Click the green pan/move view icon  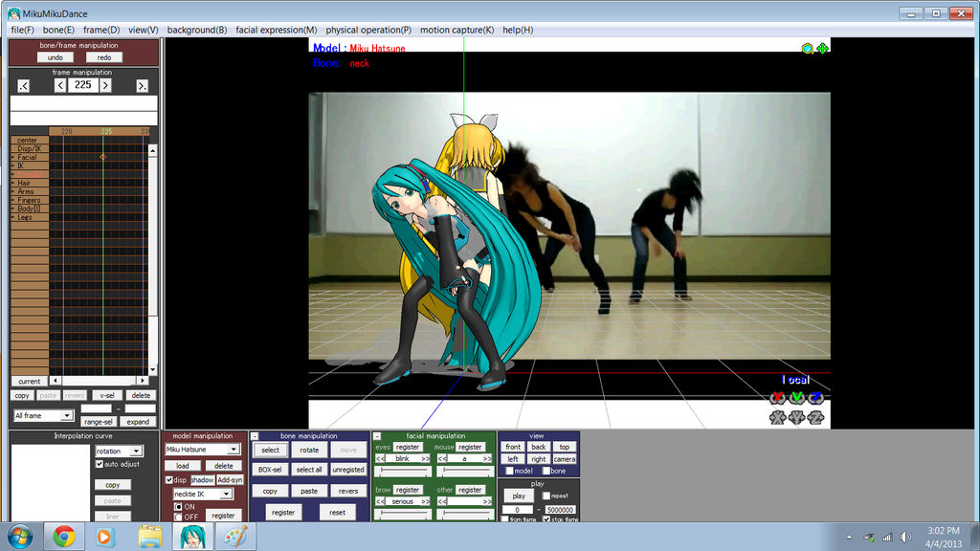(822, 48)
